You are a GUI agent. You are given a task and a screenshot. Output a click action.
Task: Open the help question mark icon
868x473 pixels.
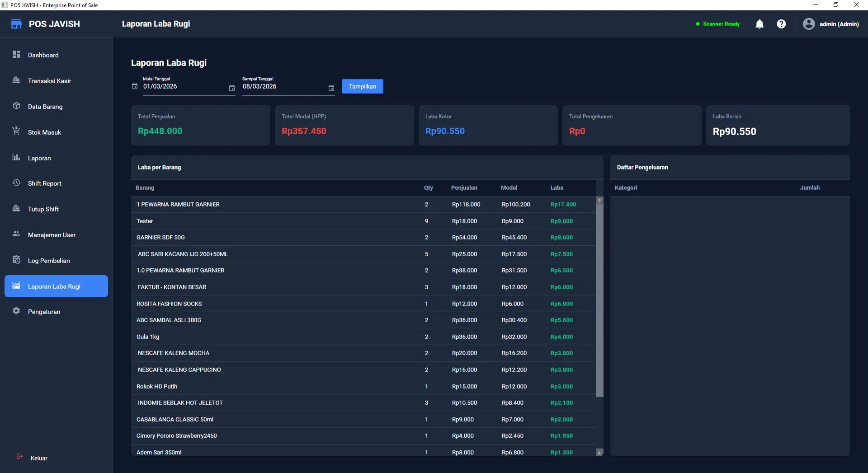(781, 24)
